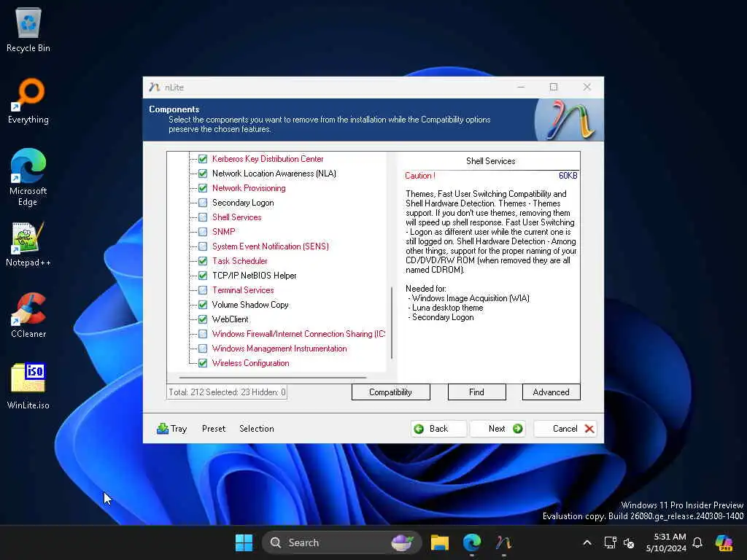Click the 60KB size value
Image resolution: width=747 pixels, height=560 pixels.
coord(568,176)
